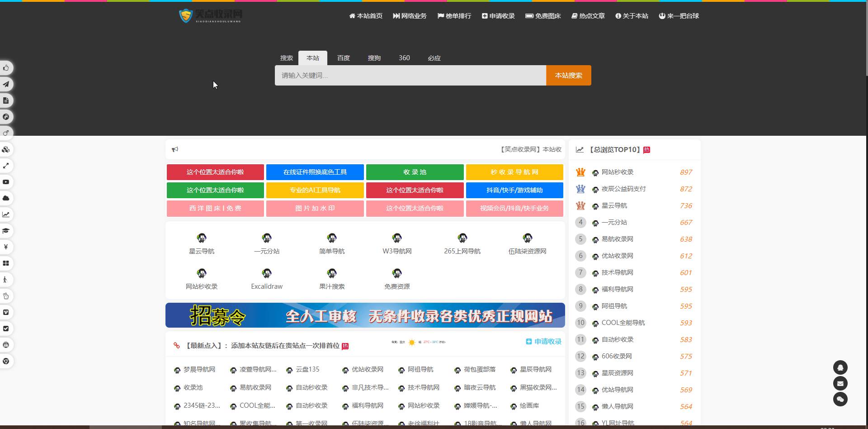The height and width of the screenshot is (429, 868).
Task: Click the blue 在线证件照换底色工具 button
Action: pyautogui.click(x=315, y=172)
